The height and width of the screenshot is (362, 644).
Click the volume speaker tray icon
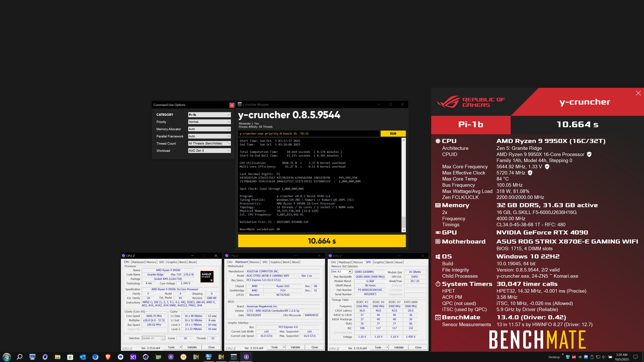(x=604, y=357)
